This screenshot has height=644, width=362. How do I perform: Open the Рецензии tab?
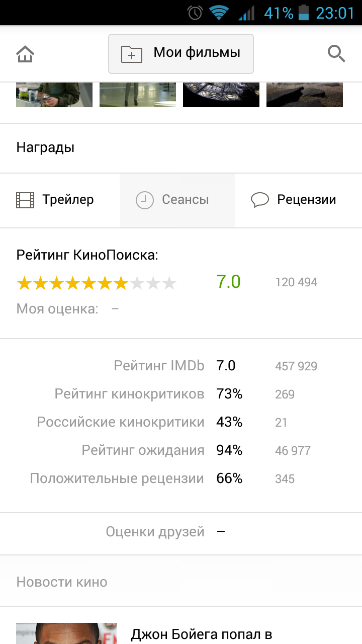point(299,200)
